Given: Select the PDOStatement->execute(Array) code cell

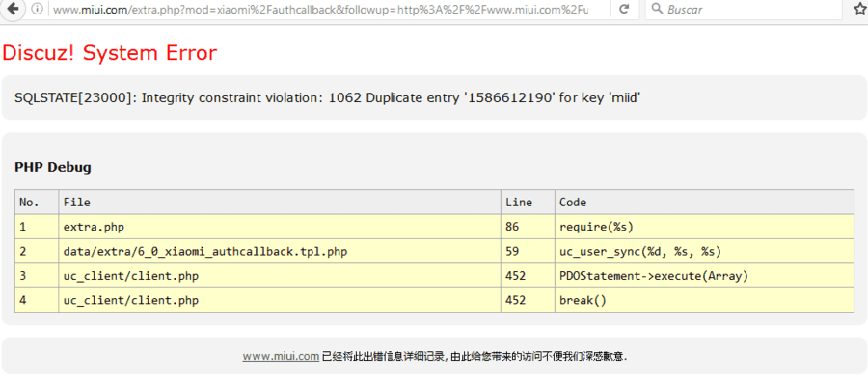Looking at the screenshot, I should click(704, 275).
